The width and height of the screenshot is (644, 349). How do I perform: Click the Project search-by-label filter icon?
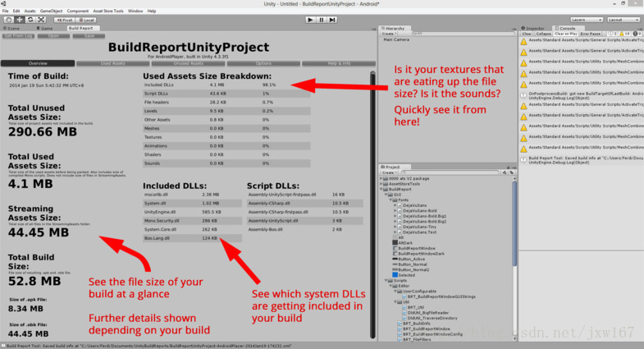pyautogui.click(x=511, y=172)
